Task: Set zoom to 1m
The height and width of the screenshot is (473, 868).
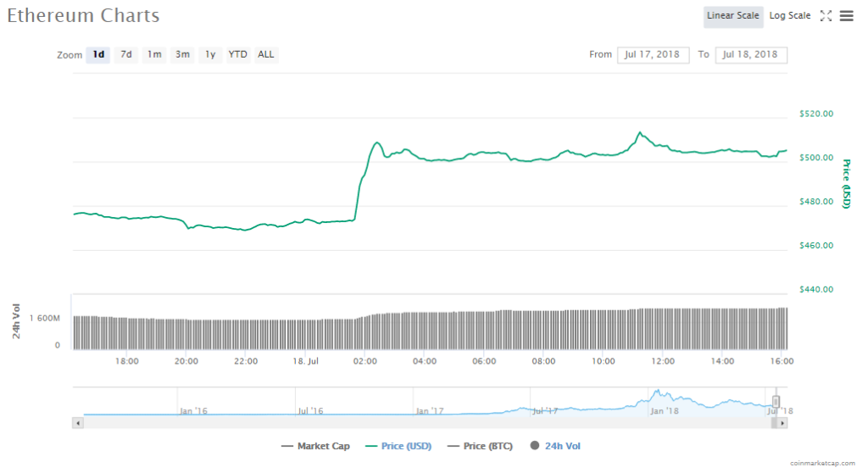Action: pyautogui.click(x=154, y=55)
